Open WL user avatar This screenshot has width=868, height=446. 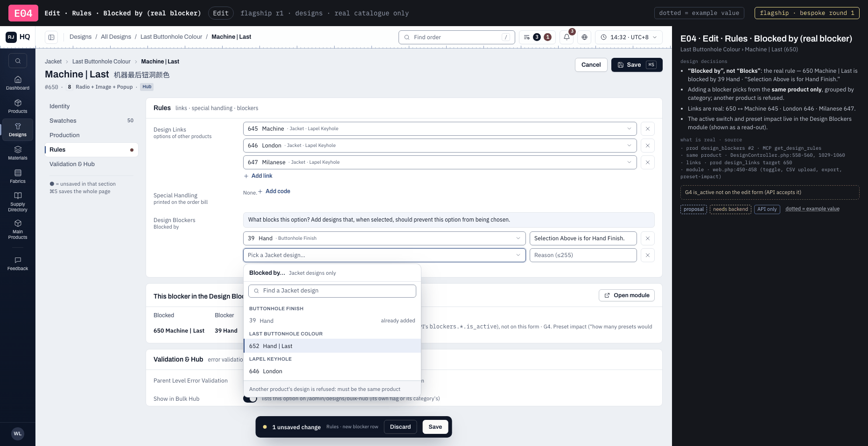pyautogui.click(x=18, y=433)
